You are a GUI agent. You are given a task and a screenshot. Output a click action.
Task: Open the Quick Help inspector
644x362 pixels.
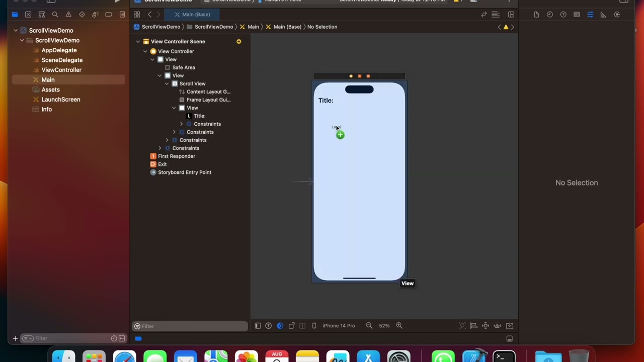click(x=563, y=15)
